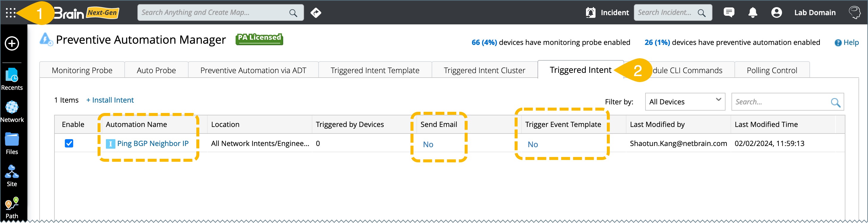This screenshot has height=223, width=868.
Task: Switch to the Polling Control tab
Action: coord(772,70)
